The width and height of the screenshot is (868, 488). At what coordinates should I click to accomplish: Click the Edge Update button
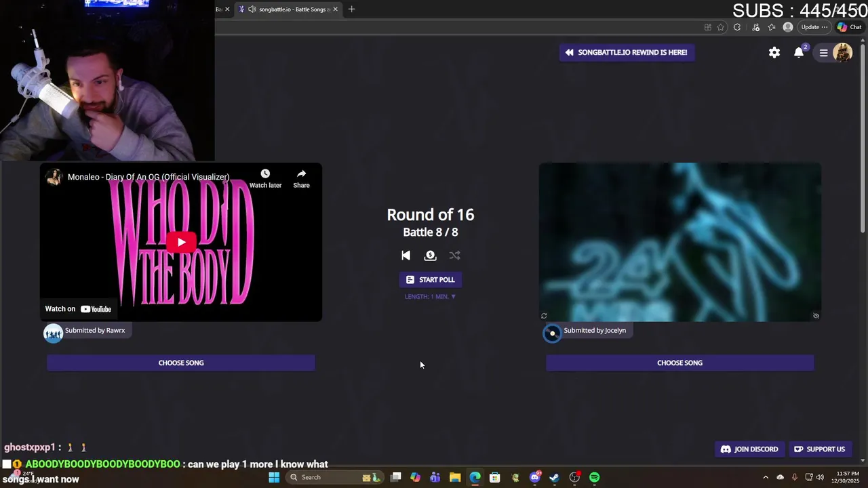click(x=814, y=27)
